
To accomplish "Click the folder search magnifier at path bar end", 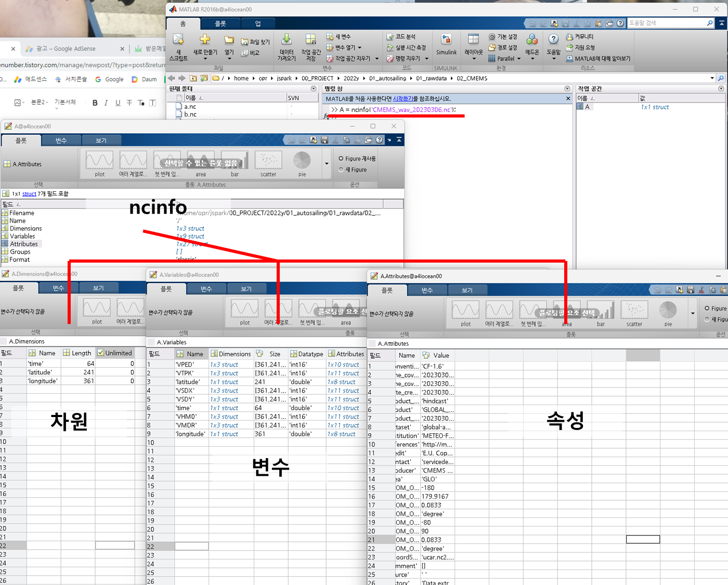I will pyautogui.click(x=721, y=78).
